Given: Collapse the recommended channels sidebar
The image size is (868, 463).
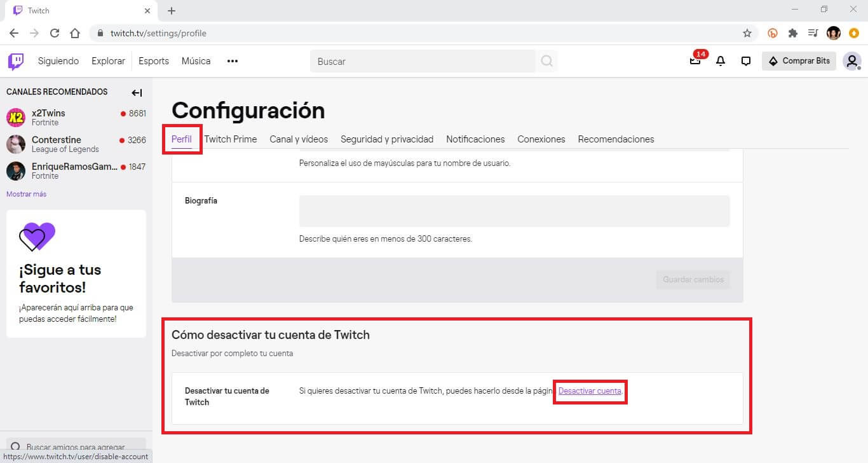Looking at the screenshot, I should click(137, 93).
